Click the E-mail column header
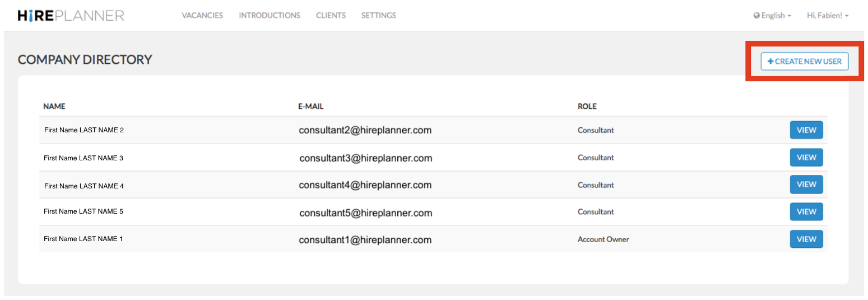The image size is (868, 300). tap(310, 106)
